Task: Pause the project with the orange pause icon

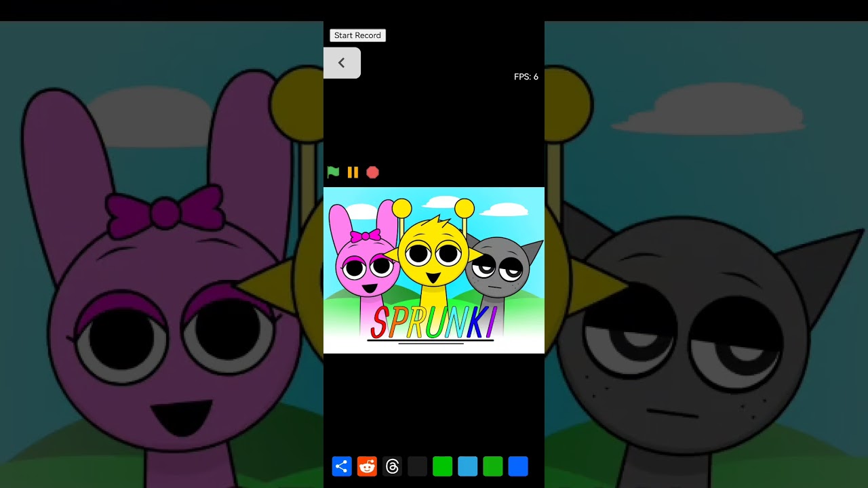Action: tap(353, 172)
